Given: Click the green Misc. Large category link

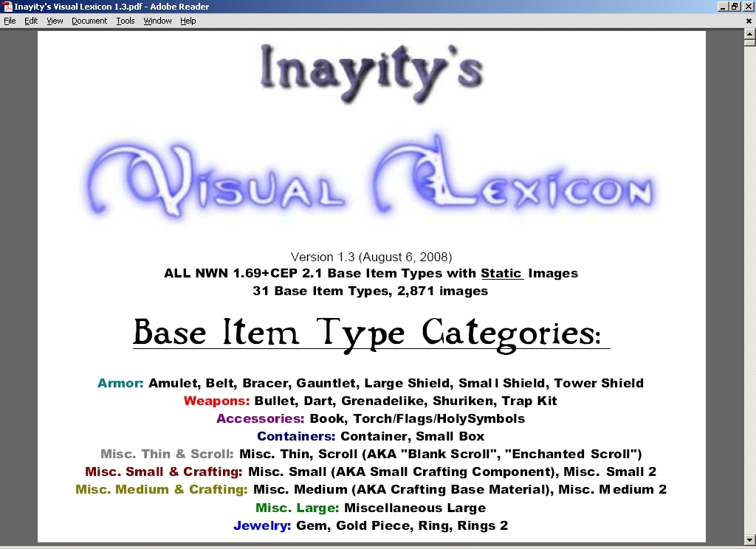Looking at the screenshot, I should 297,508.
